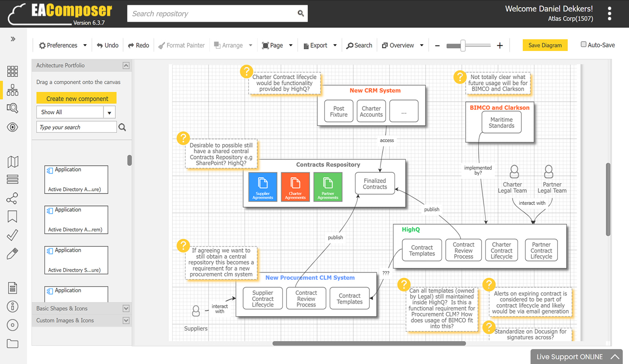Click Undo in the toolbar
The height and width of the screenshot is (364, 629).
point(108,45)
